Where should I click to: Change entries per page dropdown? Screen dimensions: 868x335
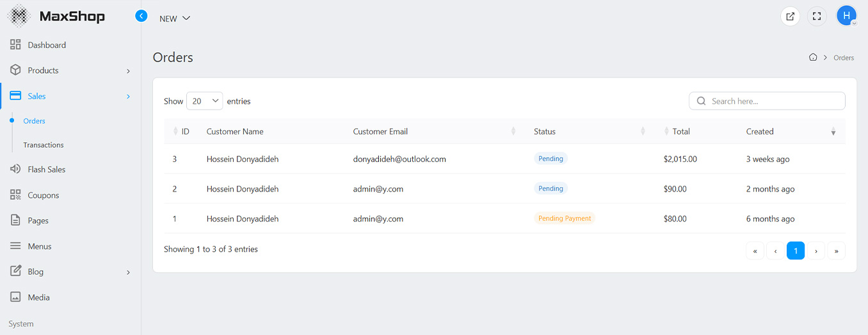coord(204,101)
